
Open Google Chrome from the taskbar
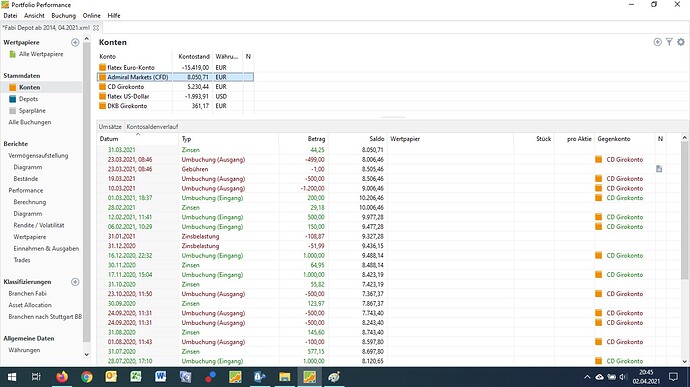(x=87, y=377)
